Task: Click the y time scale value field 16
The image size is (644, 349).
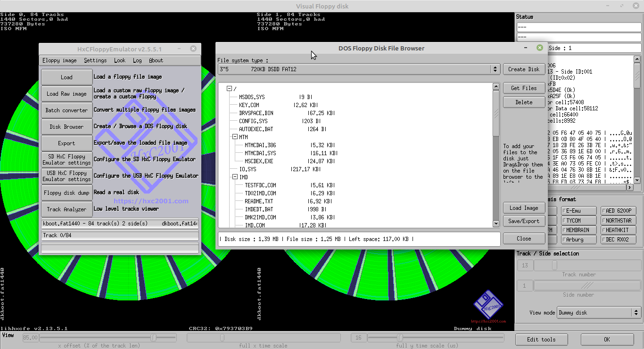Action: click(x=359, y=338)
